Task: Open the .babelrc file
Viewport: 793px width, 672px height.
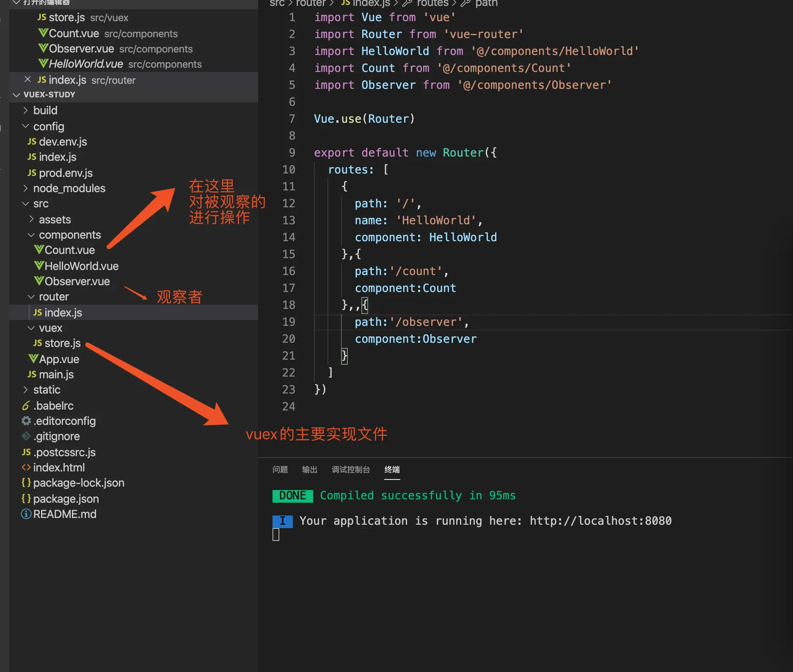Action: click(53, 406)
